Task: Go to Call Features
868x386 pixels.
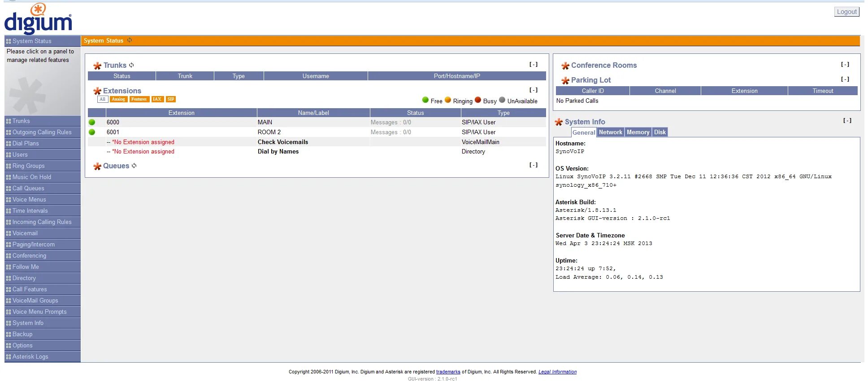Action: coord(43,289)
